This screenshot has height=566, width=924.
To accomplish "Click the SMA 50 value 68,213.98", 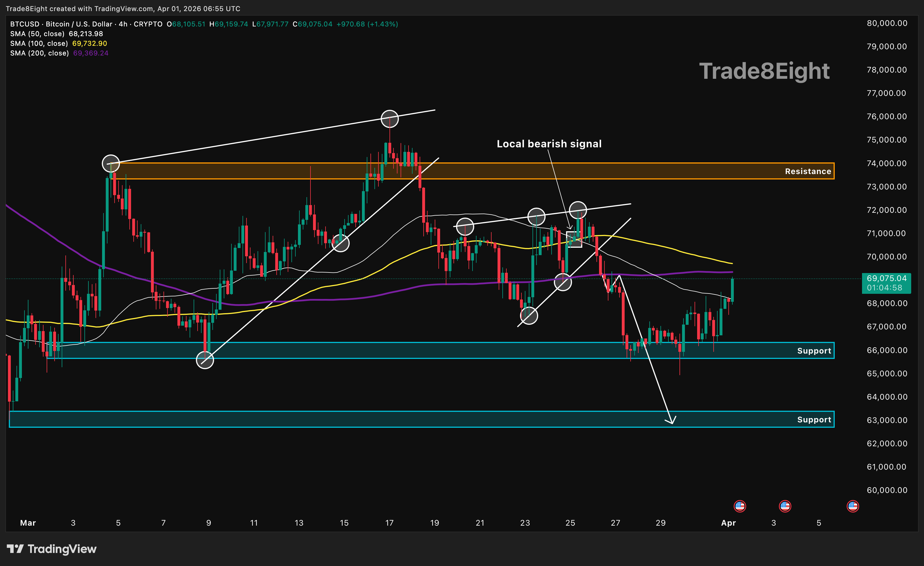I will pos(86,34).
